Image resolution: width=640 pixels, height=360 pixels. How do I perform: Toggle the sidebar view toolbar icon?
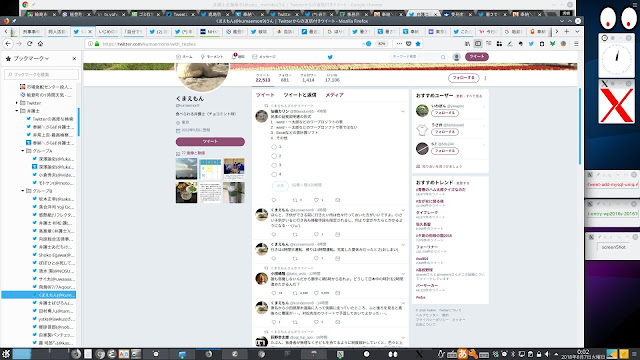478,44
